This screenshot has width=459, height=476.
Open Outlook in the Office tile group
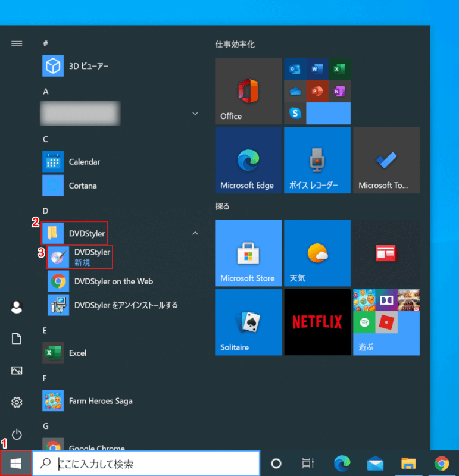[295, 69]
